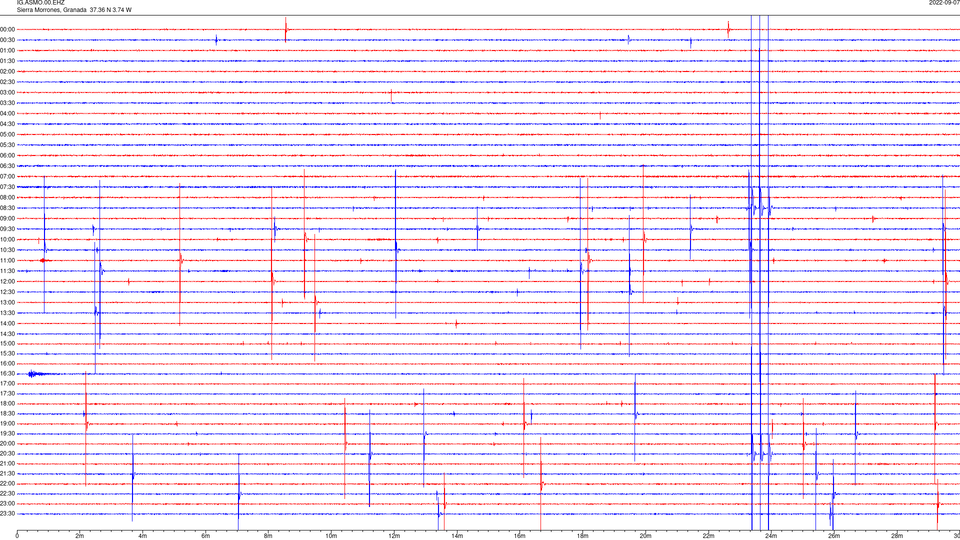
Task: Select the 19:00 trace time label
Action: pos(7,423)
